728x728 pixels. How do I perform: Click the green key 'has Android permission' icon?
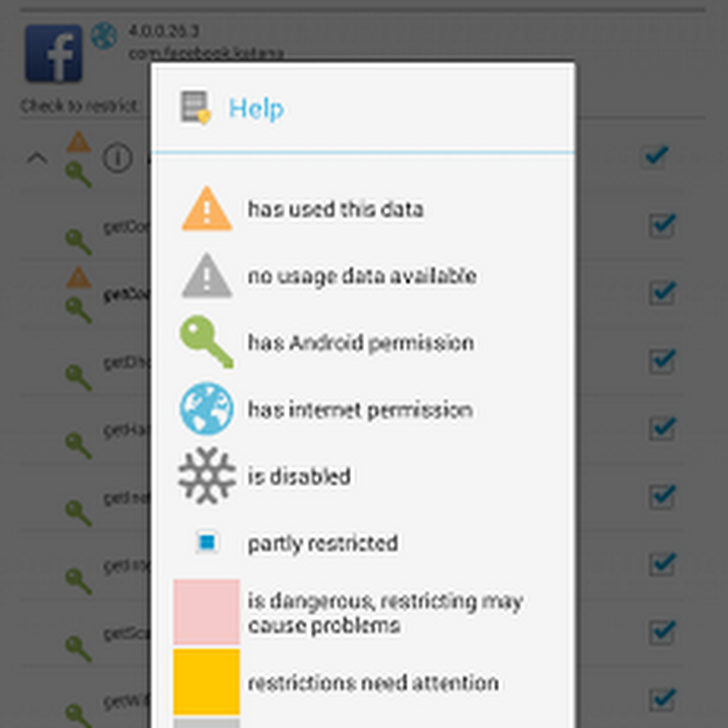(x=207, y=343)
